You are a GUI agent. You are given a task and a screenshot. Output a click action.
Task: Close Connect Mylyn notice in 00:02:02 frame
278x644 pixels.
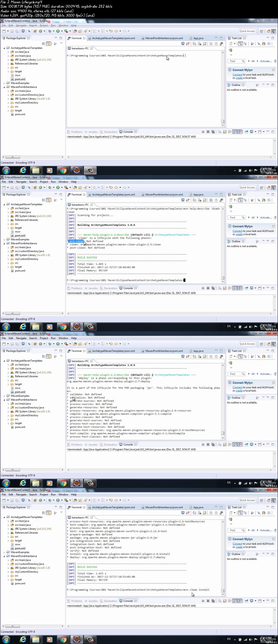(x=273, y=226)
